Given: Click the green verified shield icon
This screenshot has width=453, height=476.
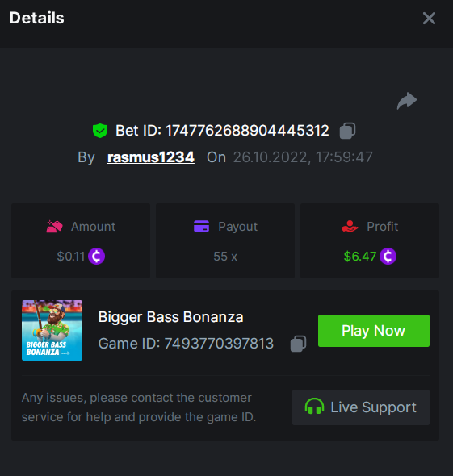Looking at the screenshot, I should (x=100, y=131).
